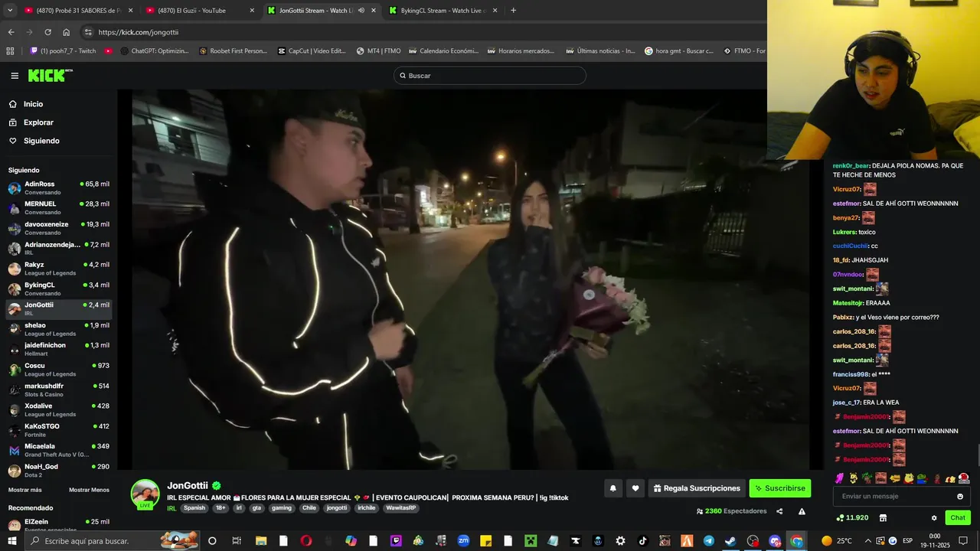Open site information icon in address bar
This screenshot has height=551, width=980.
click(x=88, y=32)
